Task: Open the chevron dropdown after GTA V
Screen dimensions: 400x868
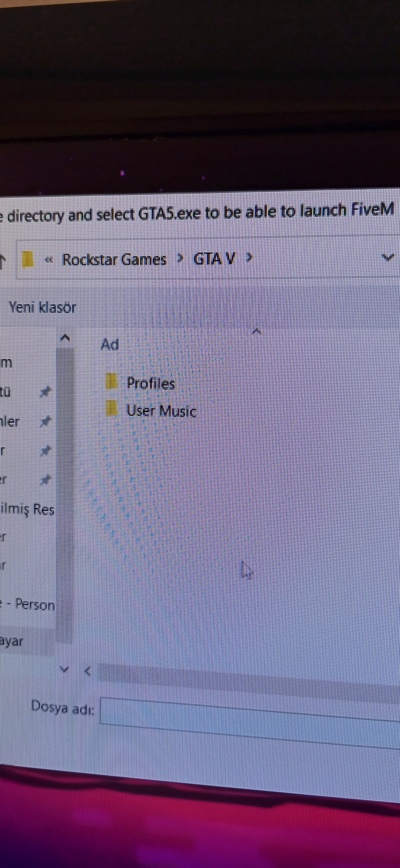Action: pyautogui.click(x=249, y=258)
